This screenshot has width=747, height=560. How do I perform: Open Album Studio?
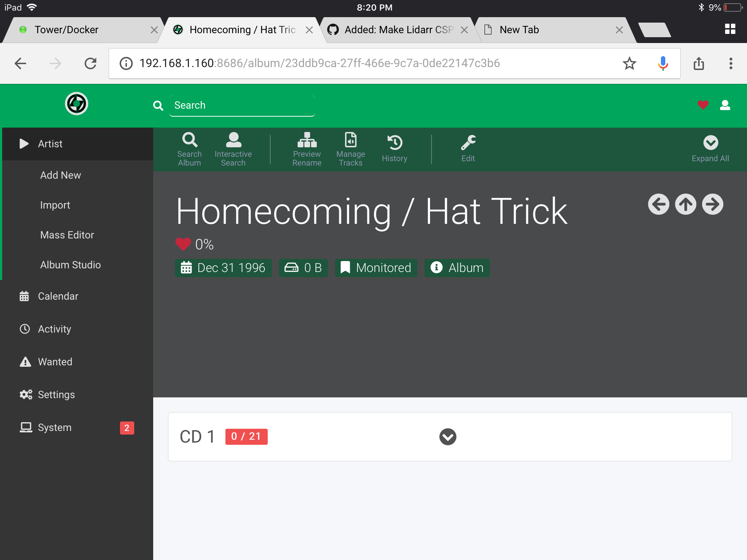pos(70,265)
